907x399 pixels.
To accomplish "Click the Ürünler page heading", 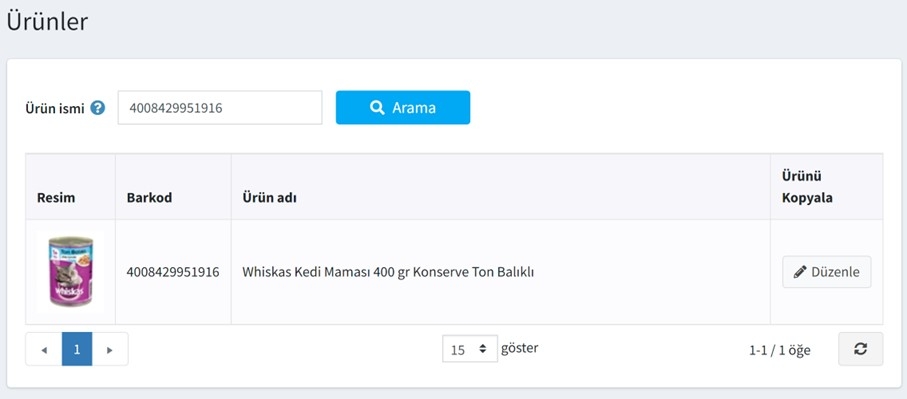I will tap(47, 22).
